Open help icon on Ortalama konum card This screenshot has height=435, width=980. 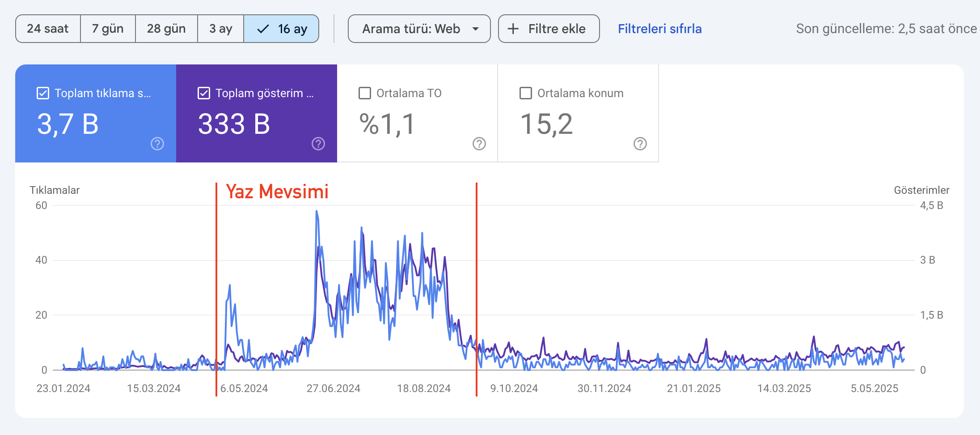(640, 144)
